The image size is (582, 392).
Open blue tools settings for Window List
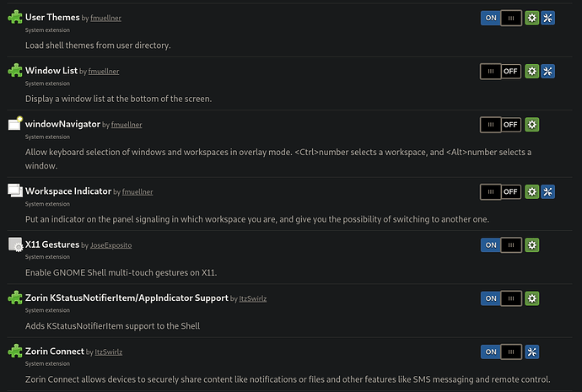[547, 72]
